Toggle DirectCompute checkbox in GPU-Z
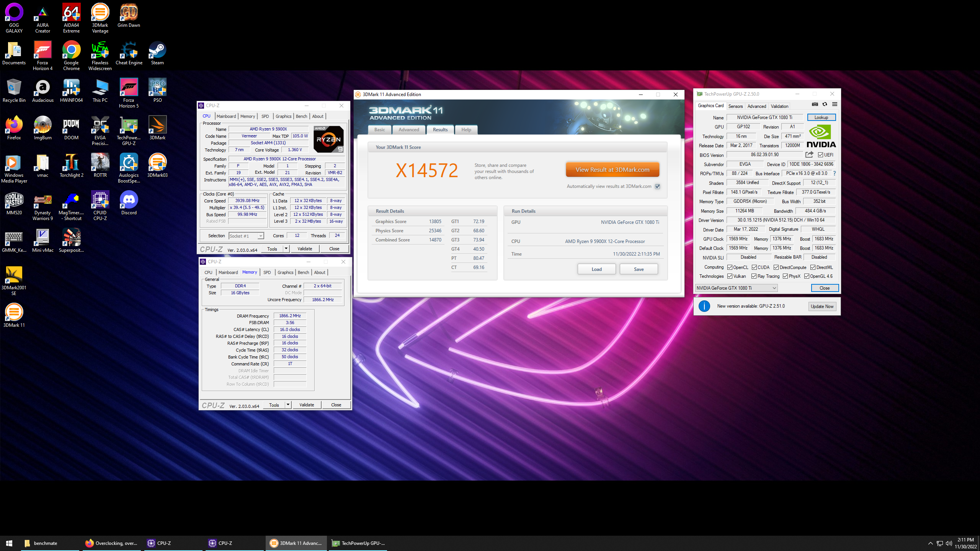Image resolution: width=980 pixels, height=551 pixels. [776, 267]
